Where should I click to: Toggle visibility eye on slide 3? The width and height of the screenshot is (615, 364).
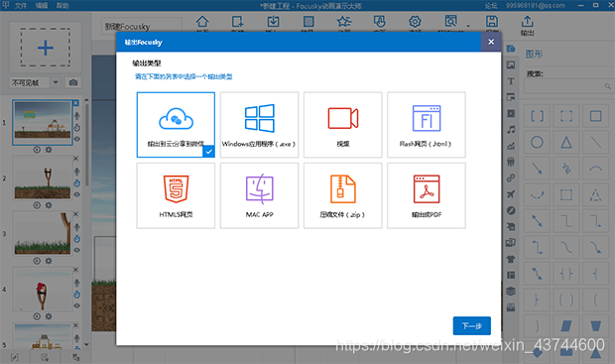[77, 250]
